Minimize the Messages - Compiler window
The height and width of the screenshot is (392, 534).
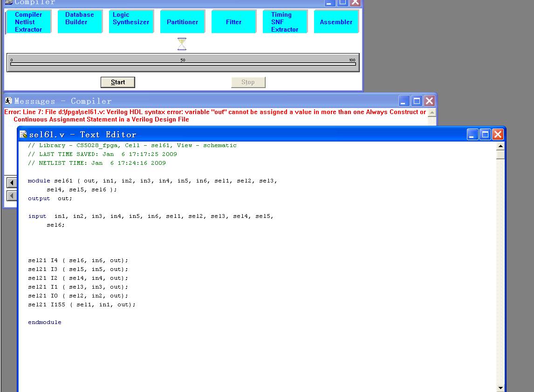tap(404, 101)
